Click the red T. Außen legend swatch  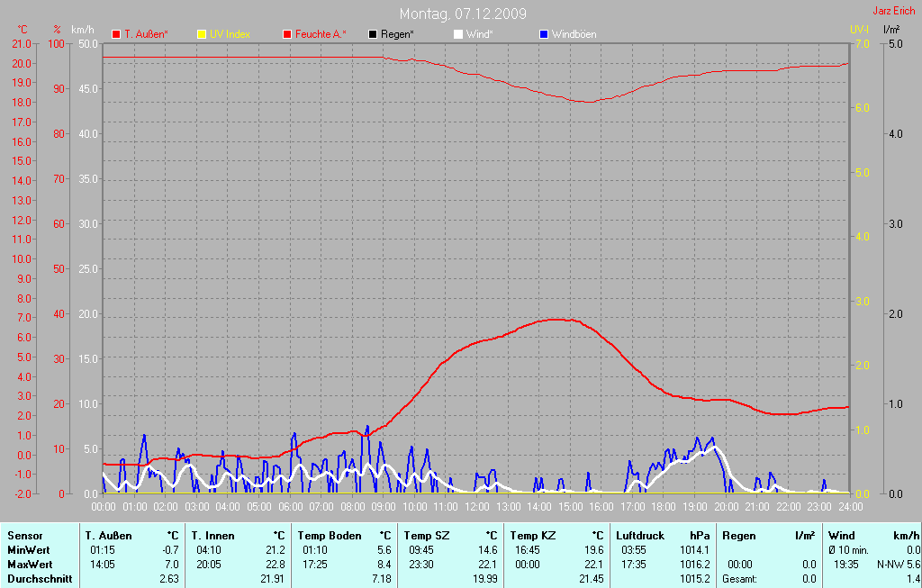click(116, 34)
